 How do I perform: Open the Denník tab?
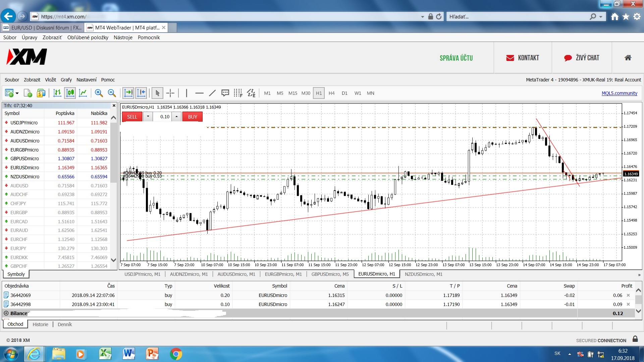tap(65, 324)
